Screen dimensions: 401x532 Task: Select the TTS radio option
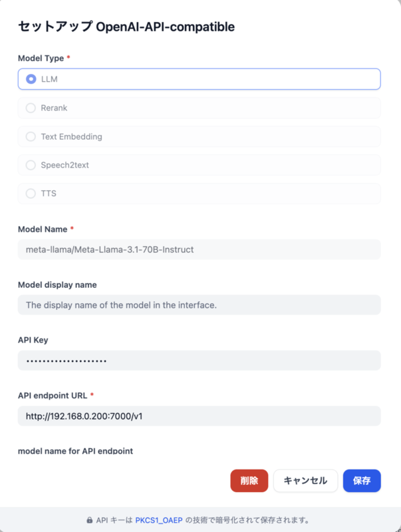coord(199,194)
